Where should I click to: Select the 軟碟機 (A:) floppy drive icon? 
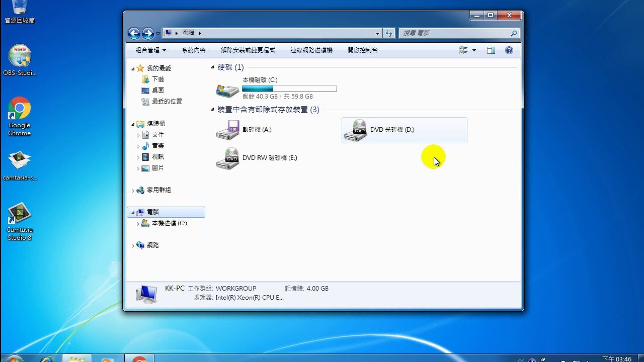[x=227, y=130]
